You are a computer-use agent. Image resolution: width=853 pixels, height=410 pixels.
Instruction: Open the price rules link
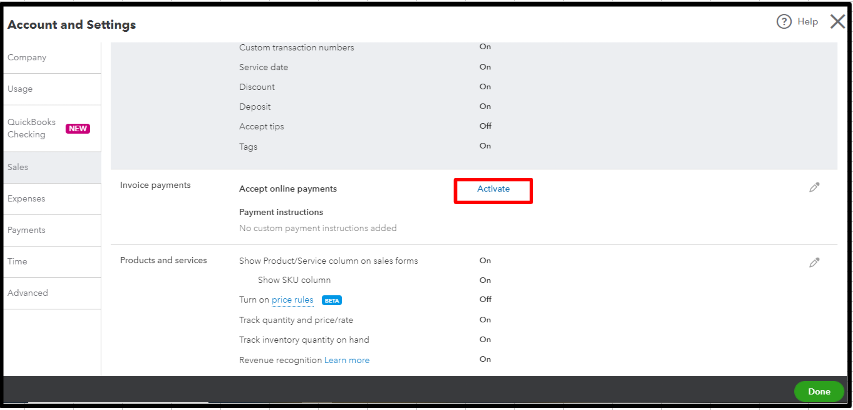293,300
